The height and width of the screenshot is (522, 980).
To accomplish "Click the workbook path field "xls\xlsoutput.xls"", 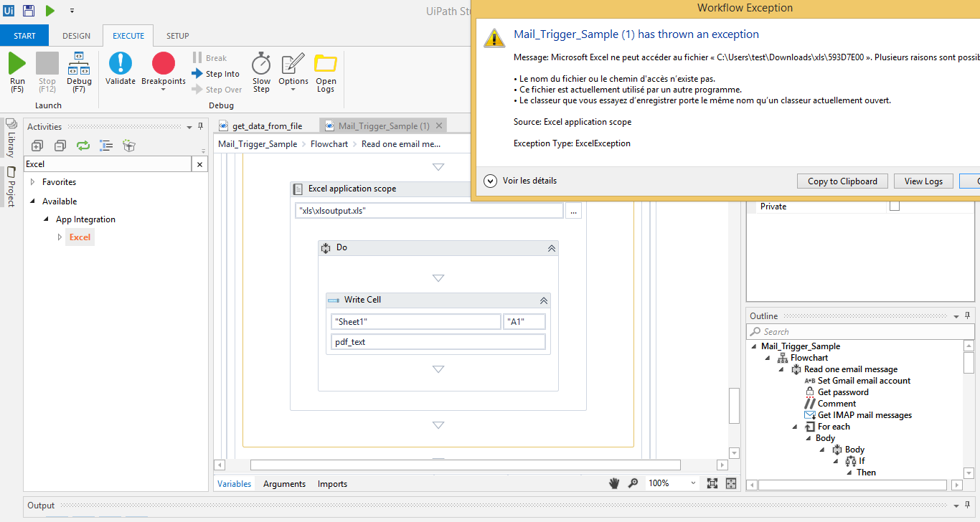I will (x=429, y=212).
